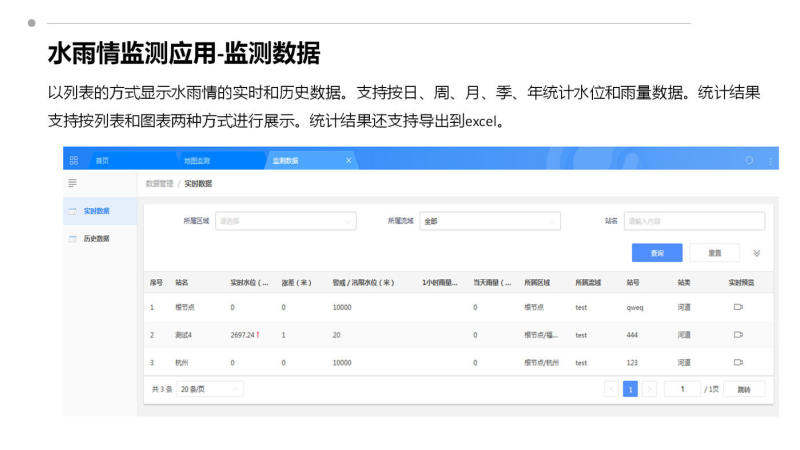Image resolution: width=800 pixels, height=450 pixels.
Task: Open live video preview for 根节点 row
Action: 738,307
